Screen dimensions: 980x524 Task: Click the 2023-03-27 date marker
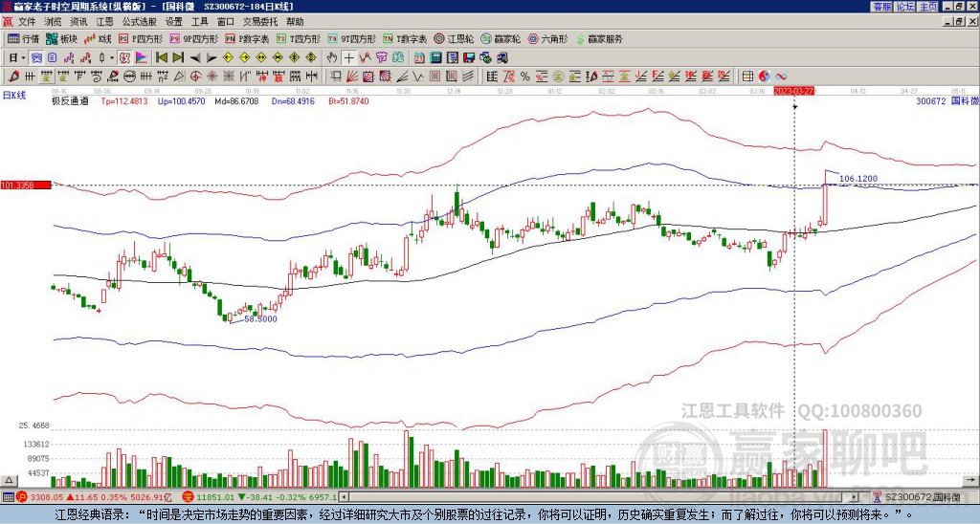(793, 91)
